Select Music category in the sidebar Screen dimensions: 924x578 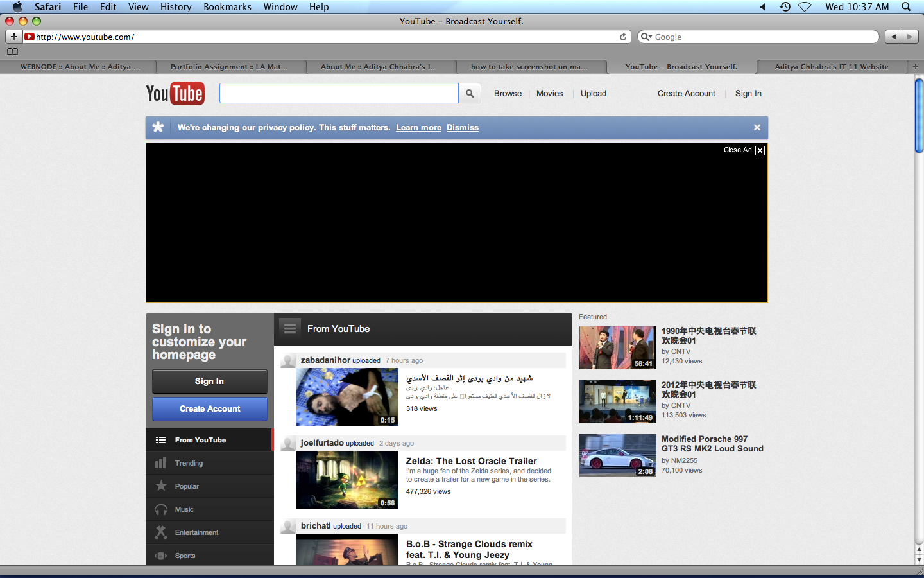[x=184, y=509]
